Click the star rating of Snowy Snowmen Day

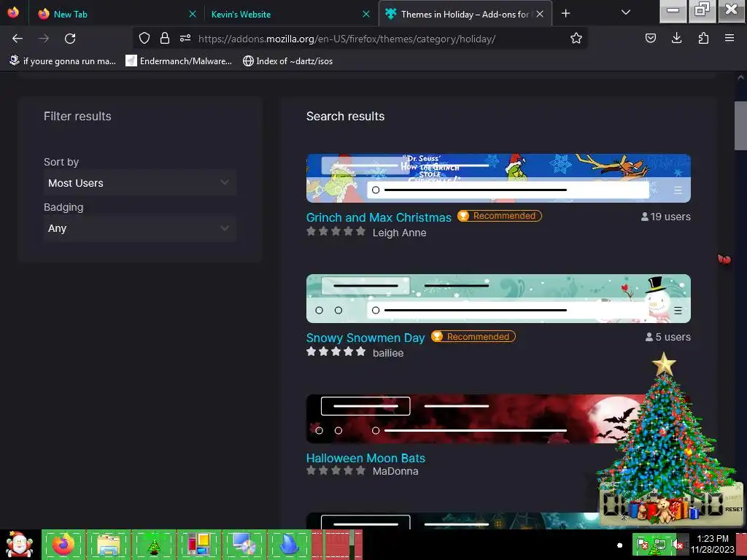pos(336,351)
